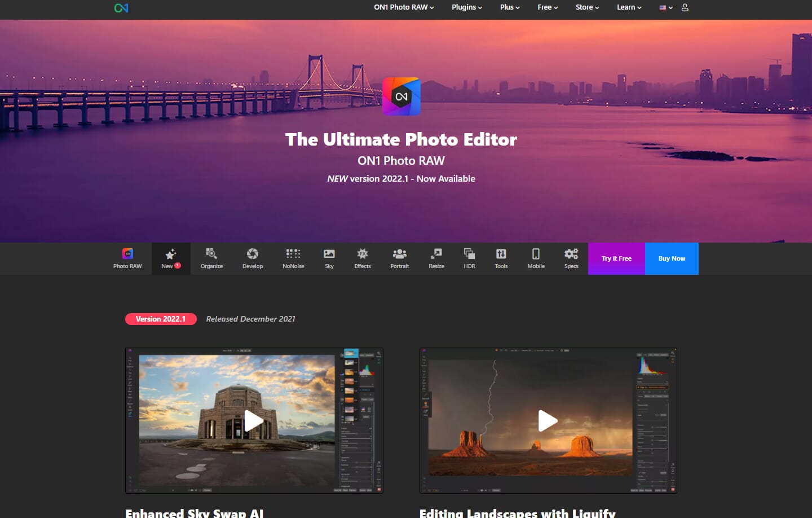Click the US flag language icon
The height and width of the screenshot is (518, 812).
[x=663, y=8]
